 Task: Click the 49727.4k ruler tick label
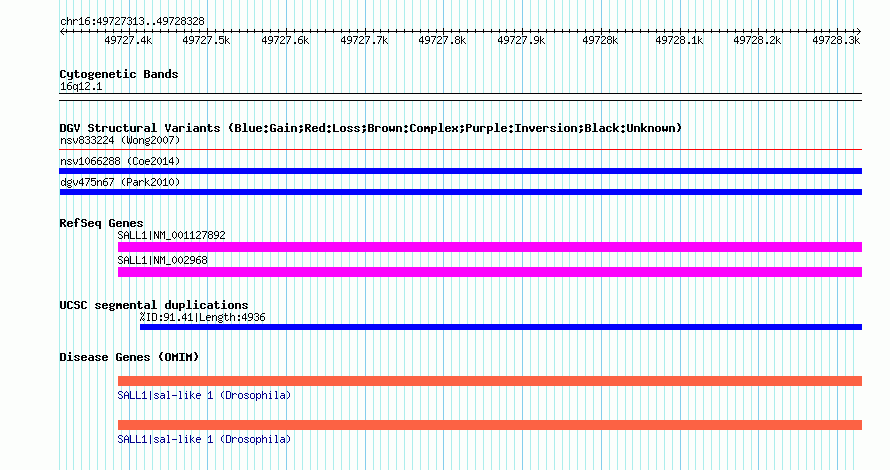[x=128, y=40]
